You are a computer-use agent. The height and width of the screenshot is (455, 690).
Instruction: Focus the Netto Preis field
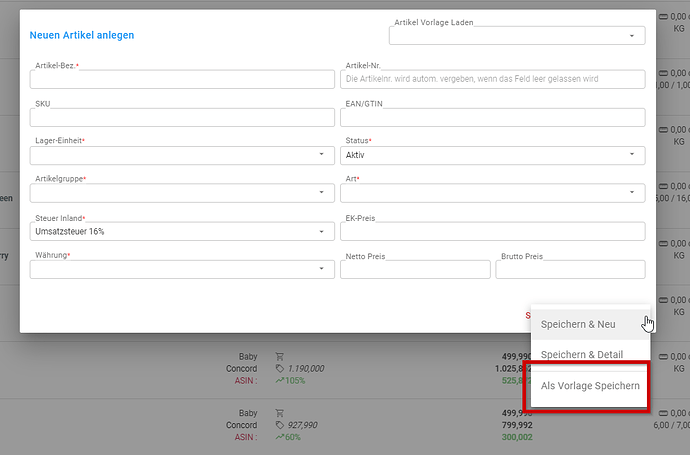(415, 269)
